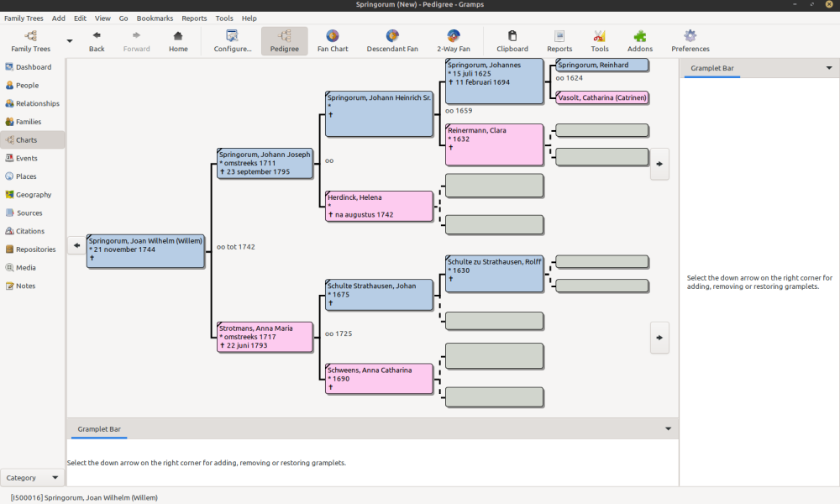This screenshot has height=504, width=840.
Task: Open the Tools toolbar icon
Action: pyautogui.click(x=599, y=40)
